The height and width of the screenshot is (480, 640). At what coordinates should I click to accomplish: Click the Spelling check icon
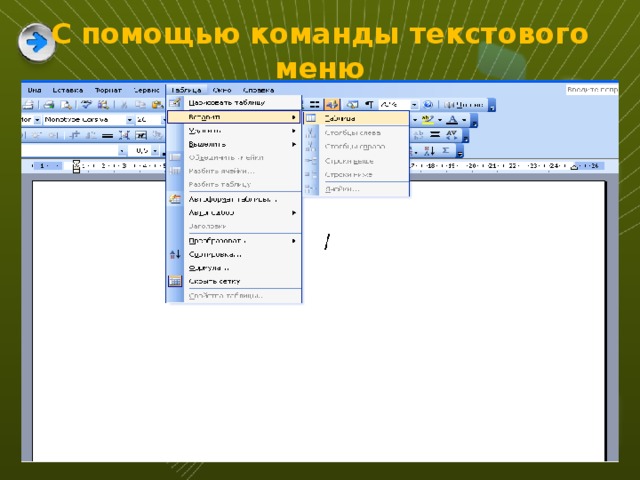coord(86,105)
